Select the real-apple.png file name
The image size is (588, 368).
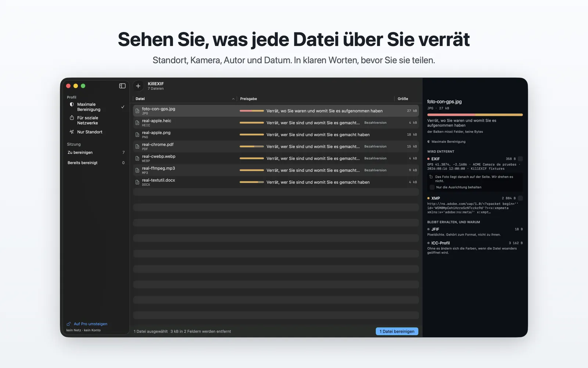pos(156,132)
